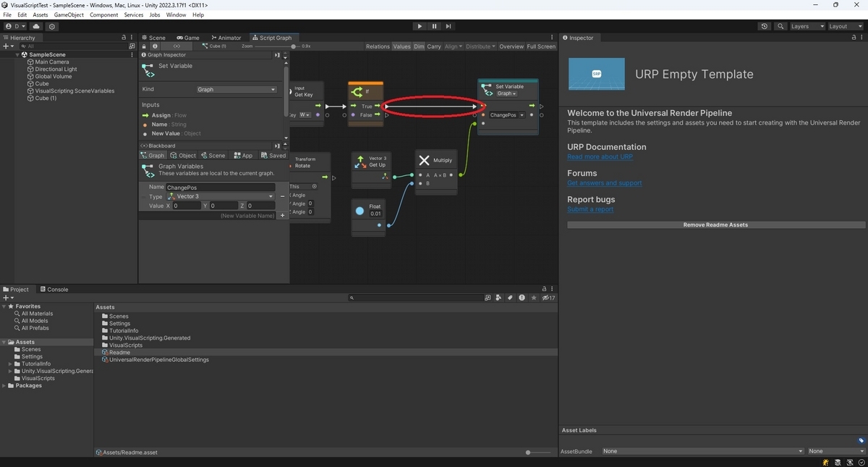
Task: Open Get answers and support link
Action: 604,183
